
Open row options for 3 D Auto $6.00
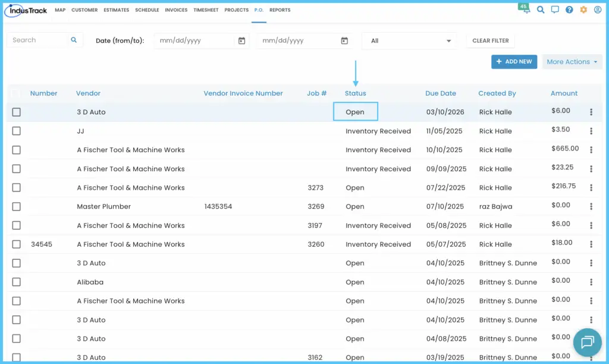click(591, 112)
